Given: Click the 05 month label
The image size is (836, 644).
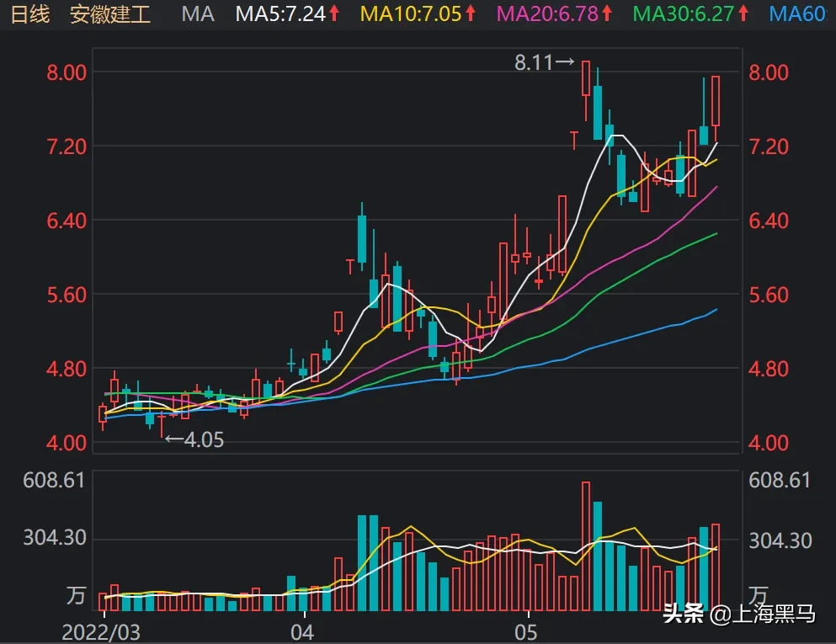Looking at the screenshot, I should (x=525, y=633).
